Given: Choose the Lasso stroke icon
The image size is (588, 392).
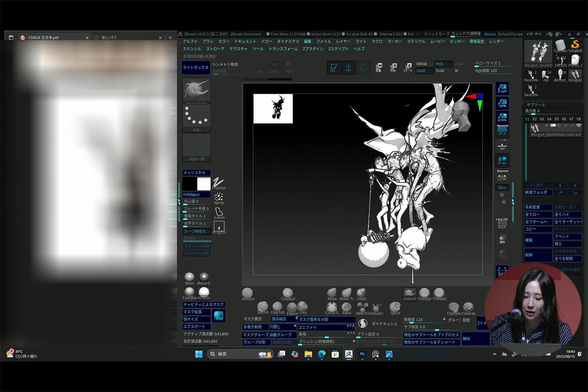Looking at the screenshot, I should click(x=219, y=212).
